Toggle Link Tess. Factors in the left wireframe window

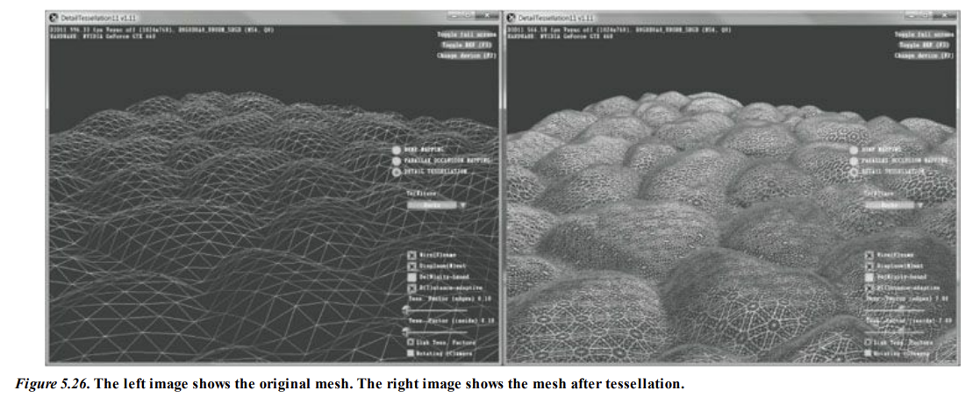coord(411,343)
